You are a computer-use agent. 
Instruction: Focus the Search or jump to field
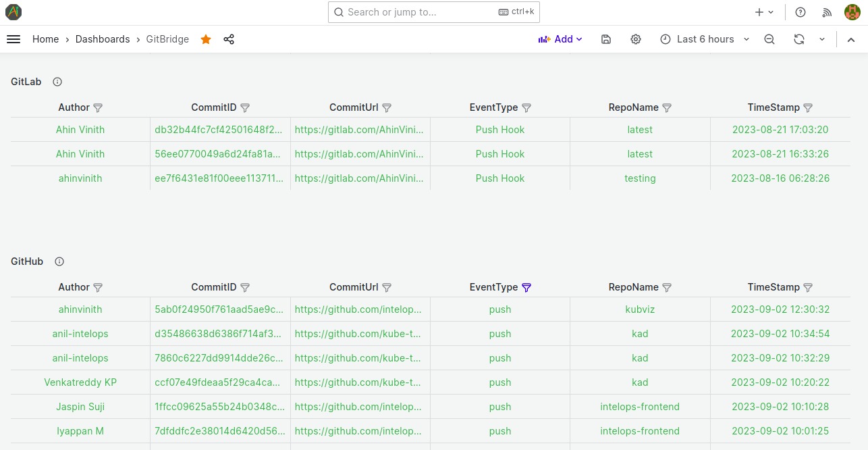pyautogui.click(x=434, y=12)
